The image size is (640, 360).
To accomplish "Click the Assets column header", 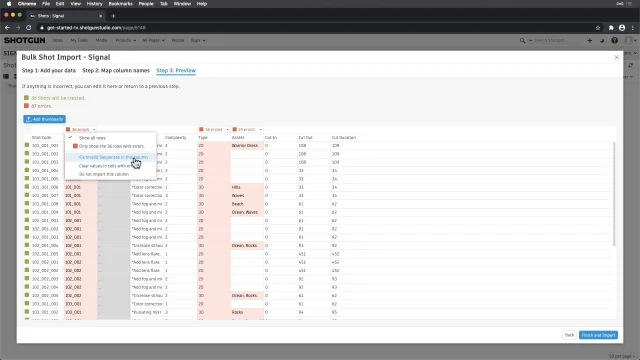I will 238,138.
